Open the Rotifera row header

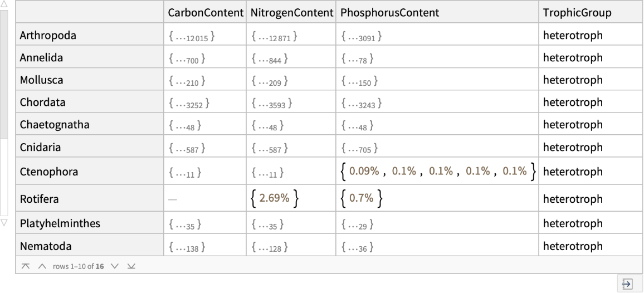click(39, 199)
